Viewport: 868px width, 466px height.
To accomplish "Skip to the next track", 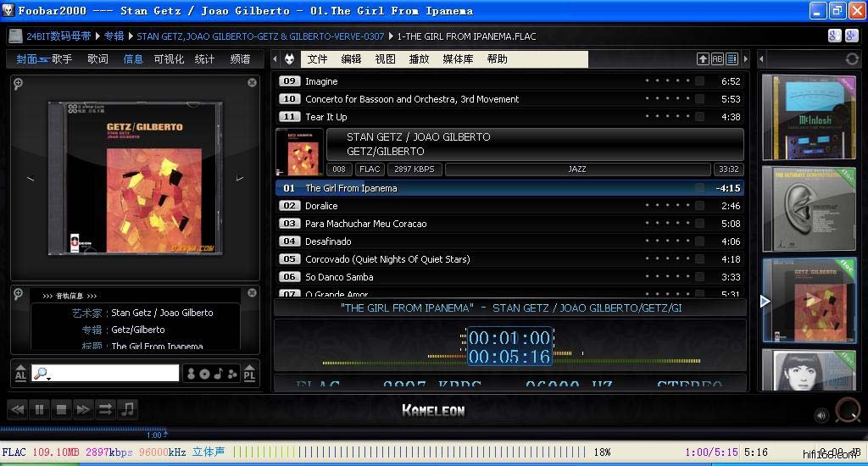I will coord(83,410).
